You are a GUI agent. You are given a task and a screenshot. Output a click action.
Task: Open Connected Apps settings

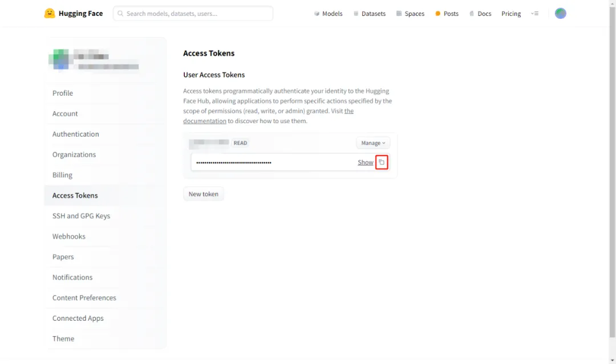click(105, 318)
